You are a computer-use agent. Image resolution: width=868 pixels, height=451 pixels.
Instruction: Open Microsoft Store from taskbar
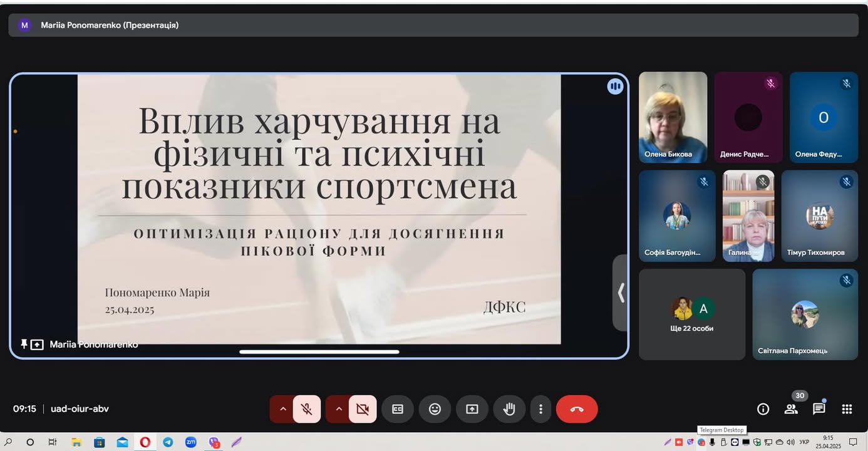pos(99,442)
